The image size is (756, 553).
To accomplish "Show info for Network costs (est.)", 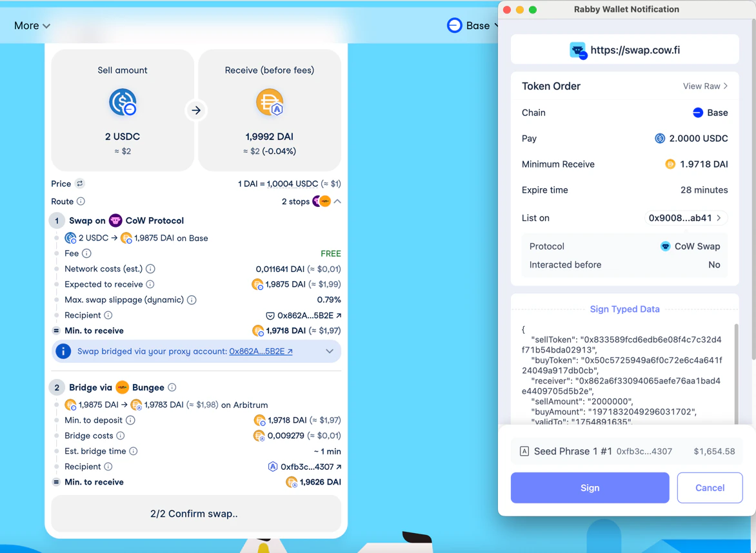I will pyautogui.click(x=150, y=269).
